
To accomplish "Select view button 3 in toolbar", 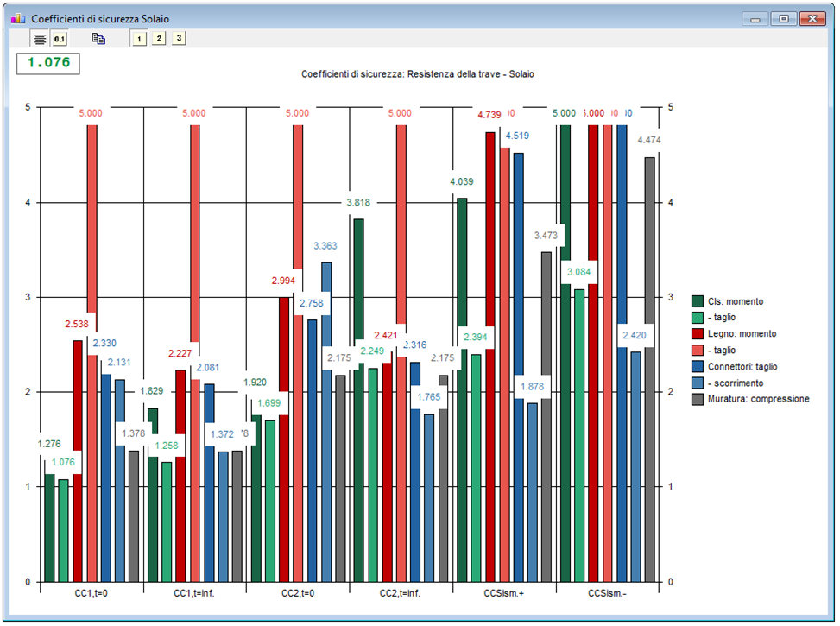I will pyautogui.click(x=178, y=38).
